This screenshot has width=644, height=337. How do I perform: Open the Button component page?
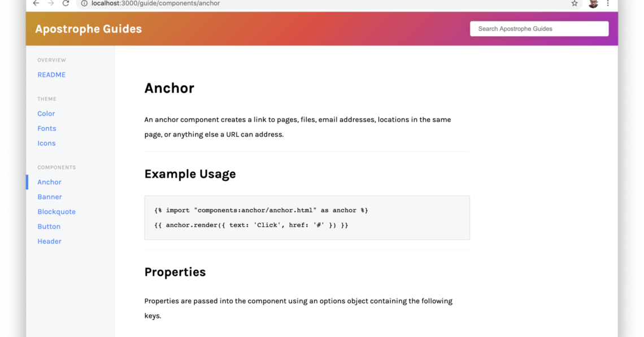point(49,226)
